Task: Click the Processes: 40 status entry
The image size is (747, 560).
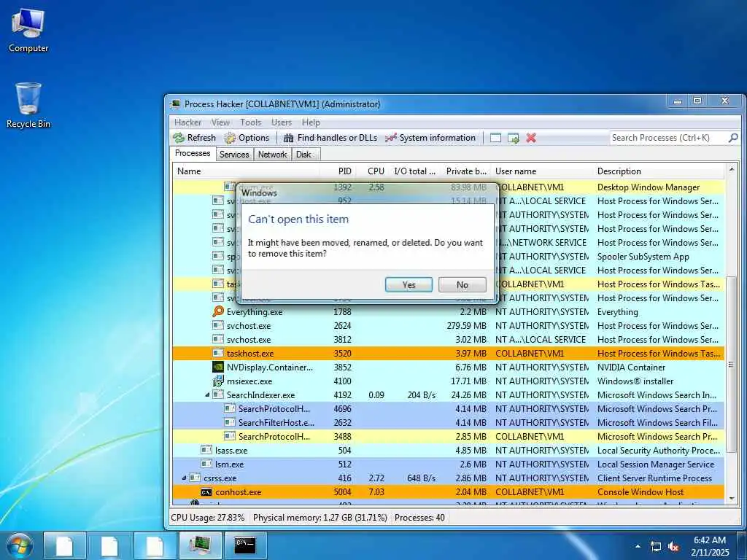Action: pyautogui.click(x=419, y=518)
